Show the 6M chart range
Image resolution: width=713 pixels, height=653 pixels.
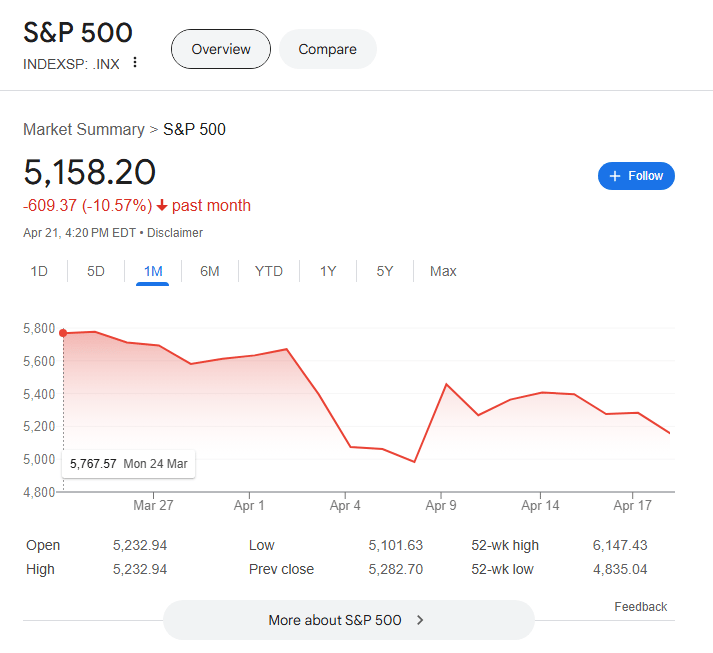(x=209, y=271)
